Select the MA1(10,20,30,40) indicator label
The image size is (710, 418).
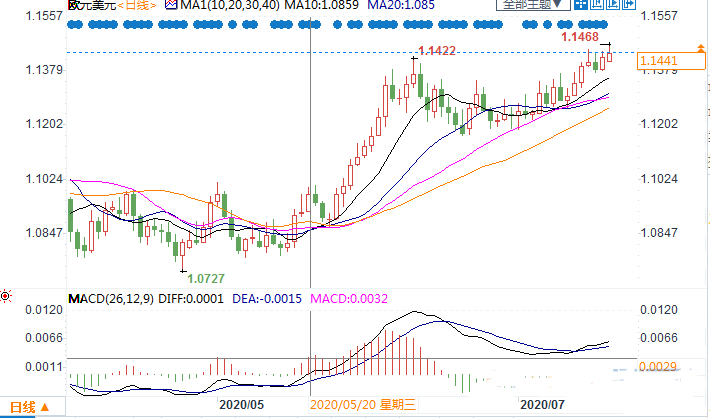(x=227, y=6)
